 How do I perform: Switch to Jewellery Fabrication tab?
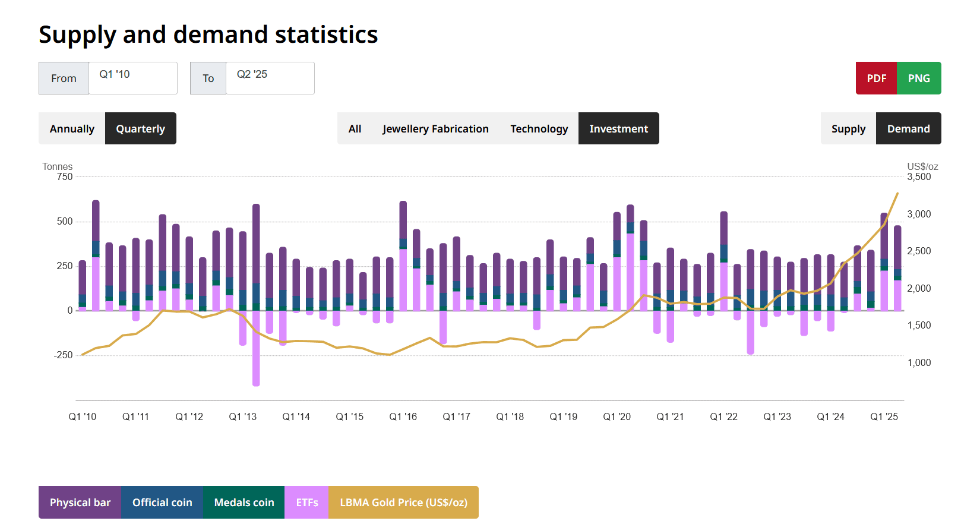tap(435, 129)
